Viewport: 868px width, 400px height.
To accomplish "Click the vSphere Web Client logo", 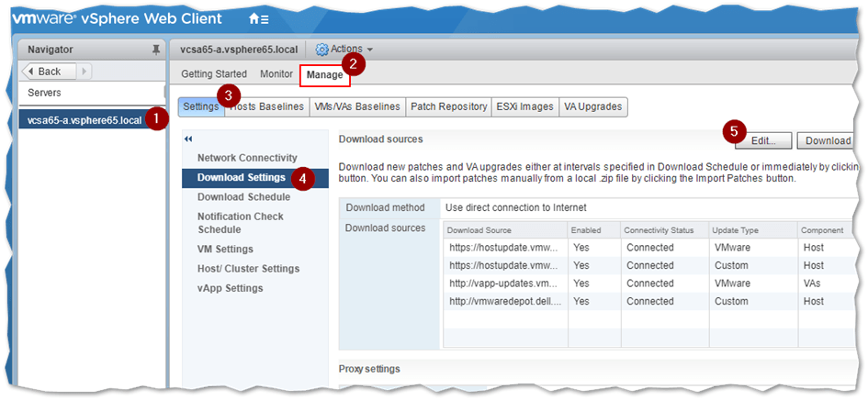I will click(118, 18).
